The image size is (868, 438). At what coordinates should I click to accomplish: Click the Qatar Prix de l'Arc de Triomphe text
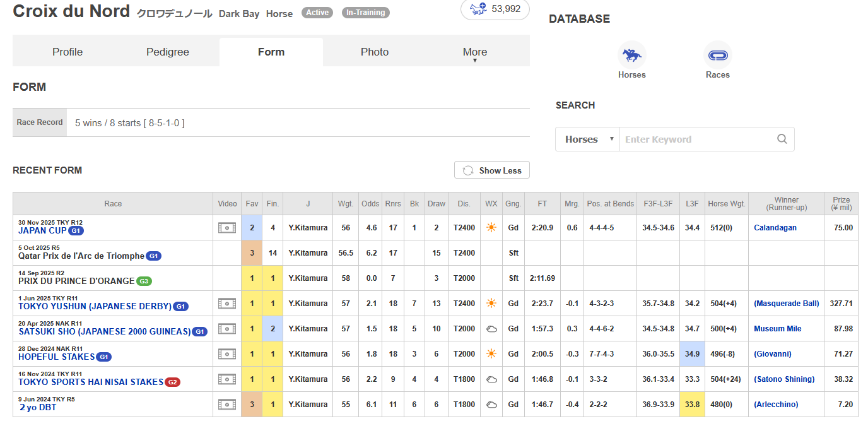click(x=81, y=256)
